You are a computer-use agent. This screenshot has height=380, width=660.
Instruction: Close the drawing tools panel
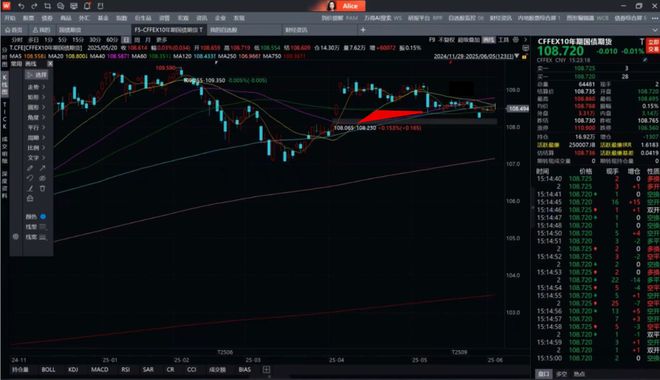tap(50, 64)
